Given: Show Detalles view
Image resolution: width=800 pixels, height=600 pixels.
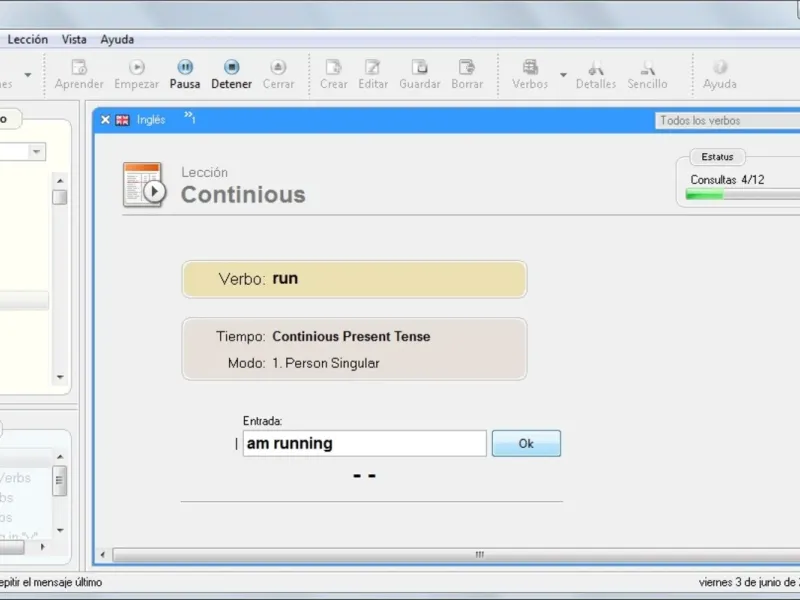Looking at the screenshot, I should (596, 74).
